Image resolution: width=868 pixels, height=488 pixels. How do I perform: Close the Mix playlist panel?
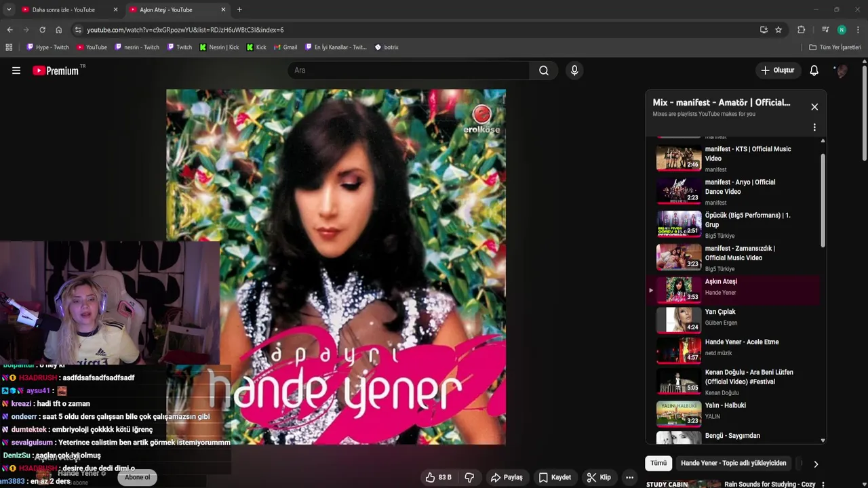coord(814,107)
